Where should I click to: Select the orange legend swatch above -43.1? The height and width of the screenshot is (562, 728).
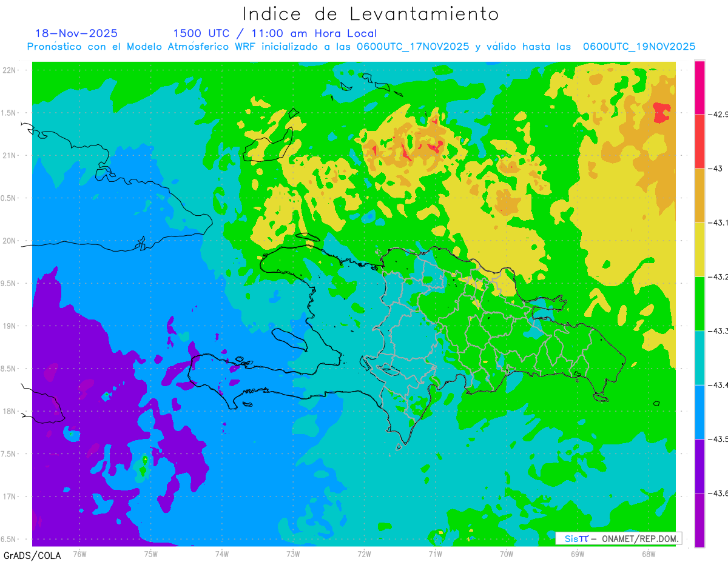(699, 195)
